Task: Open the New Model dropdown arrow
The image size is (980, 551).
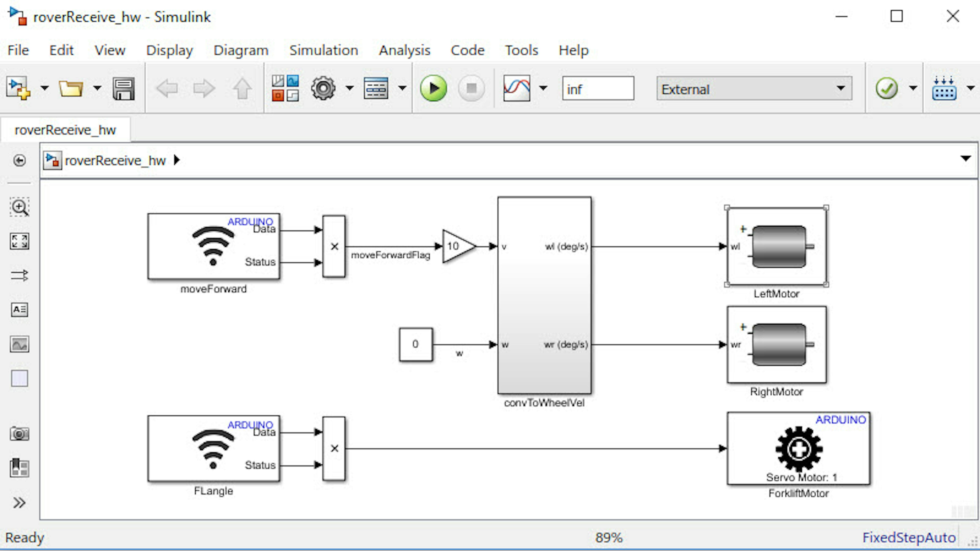Action: click(x=45, y=88)
